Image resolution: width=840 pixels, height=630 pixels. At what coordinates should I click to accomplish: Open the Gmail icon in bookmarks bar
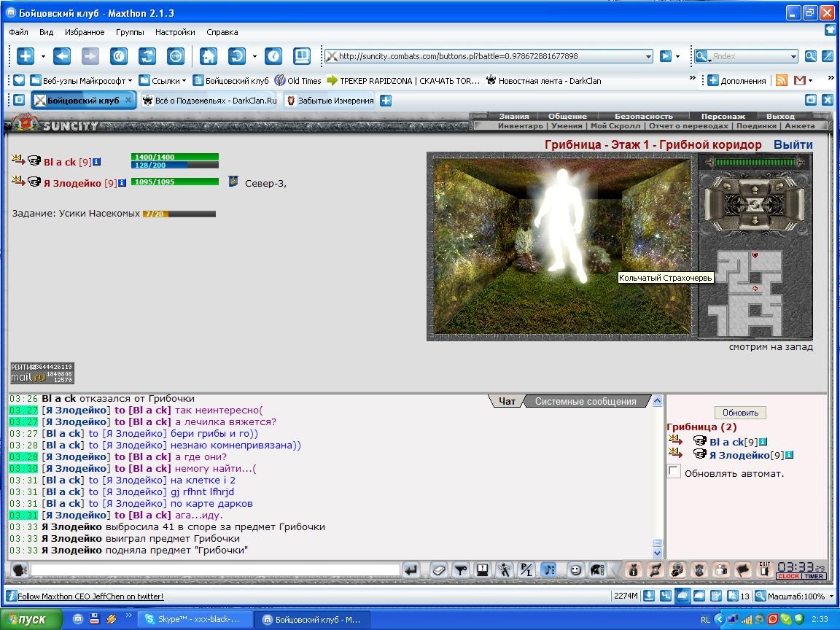(800, 80)
